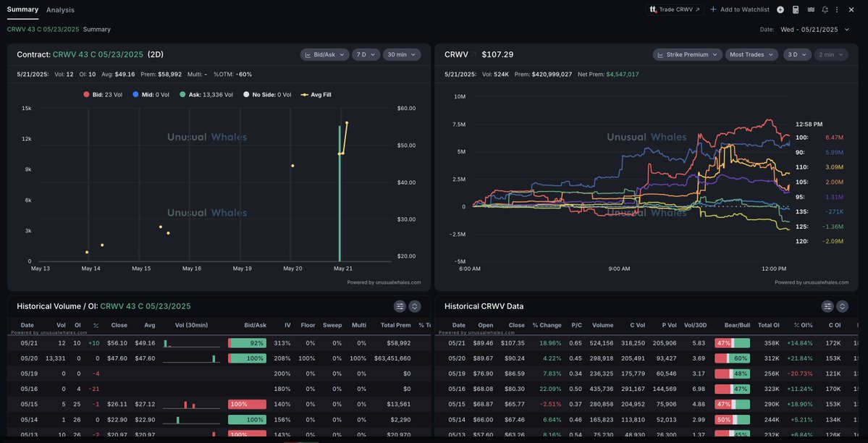Open the Analysis tab
Viewport: 868px width, 443px height.
[60, 10]
